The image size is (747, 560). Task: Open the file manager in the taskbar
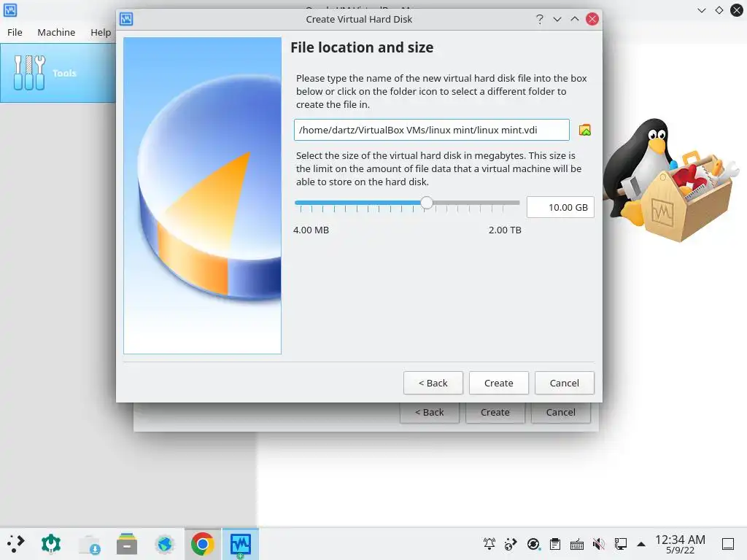(x=127, y=544)
